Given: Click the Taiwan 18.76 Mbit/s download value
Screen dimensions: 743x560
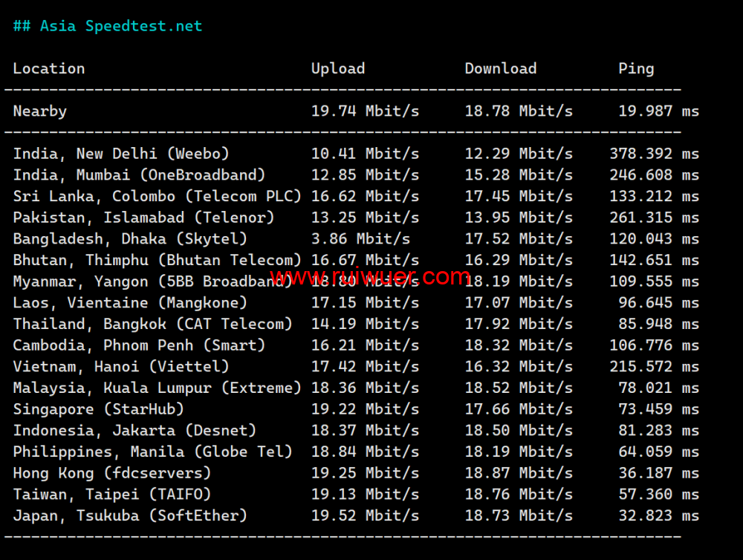Looking at the screenshot, I should (x=519, y=495).
